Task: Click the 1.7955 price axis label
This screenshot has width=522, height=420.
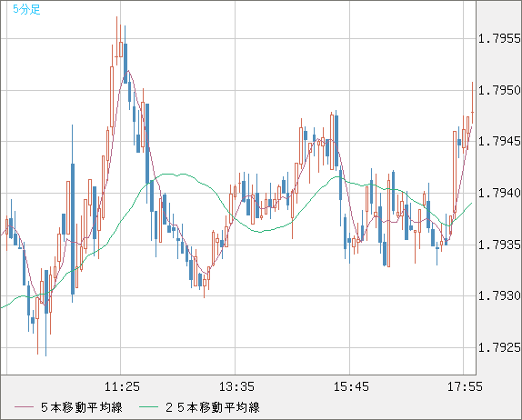Action: (499, 38)
